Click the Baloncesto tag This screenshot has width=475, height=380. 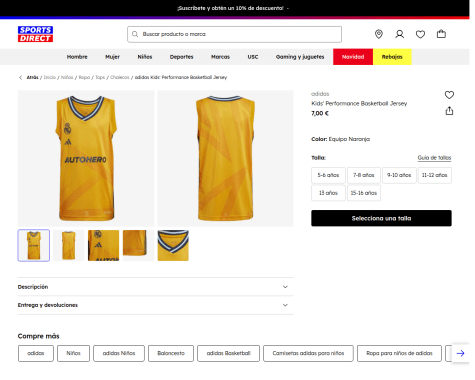coord(171,353)
